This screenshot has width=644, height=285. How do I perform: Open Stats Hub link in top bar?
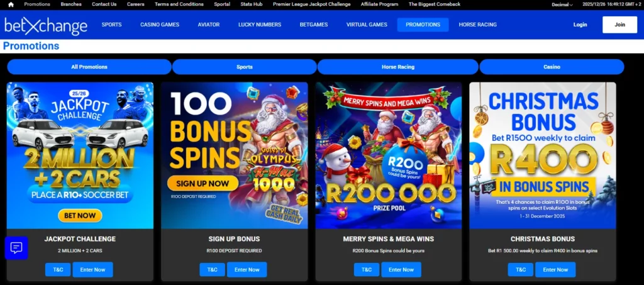click(x=252, y=4)
